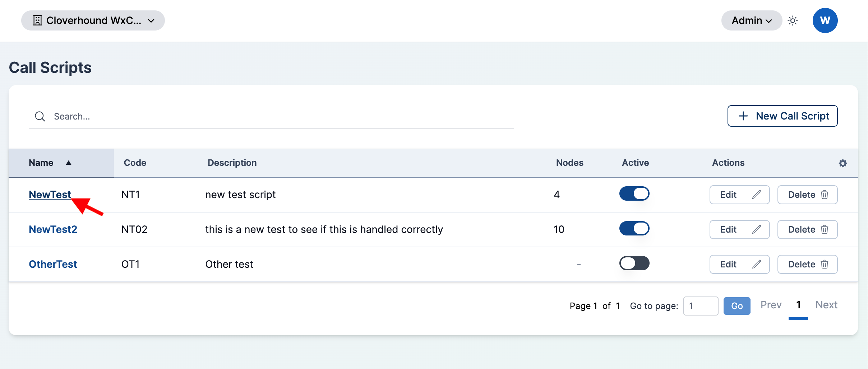Sort by Nodes column header

569,163
